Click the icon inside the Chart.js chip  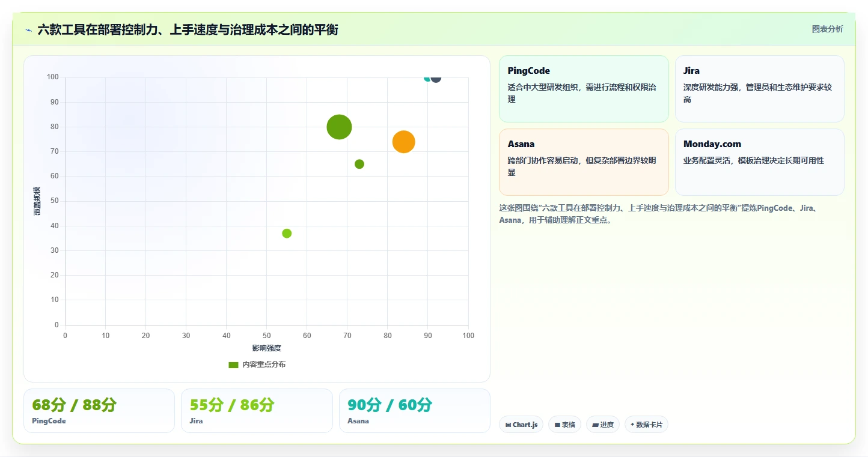tap(509, 425)
